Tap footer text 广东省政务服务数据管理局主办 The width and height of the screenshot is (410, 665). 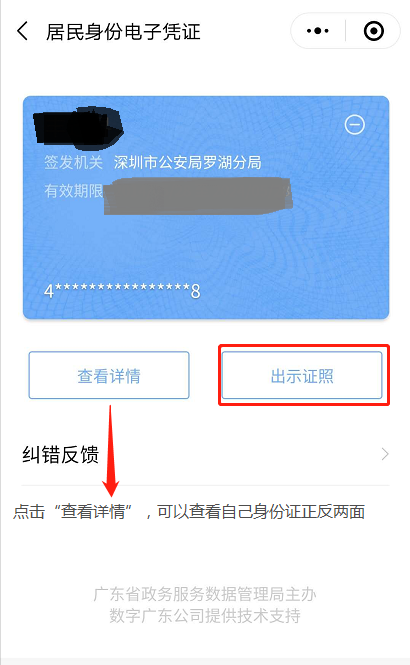coord(205,594)
